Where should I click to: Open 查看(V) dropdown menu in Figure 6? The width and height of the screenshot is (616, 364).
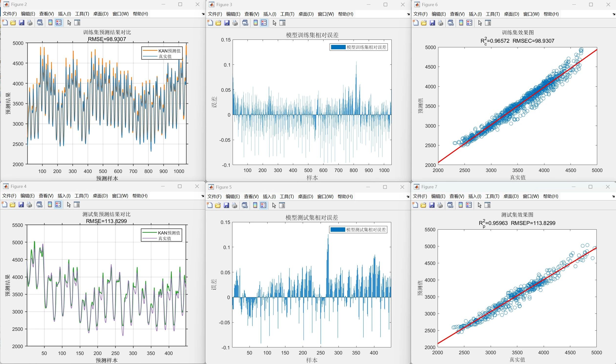click(457, 14)
